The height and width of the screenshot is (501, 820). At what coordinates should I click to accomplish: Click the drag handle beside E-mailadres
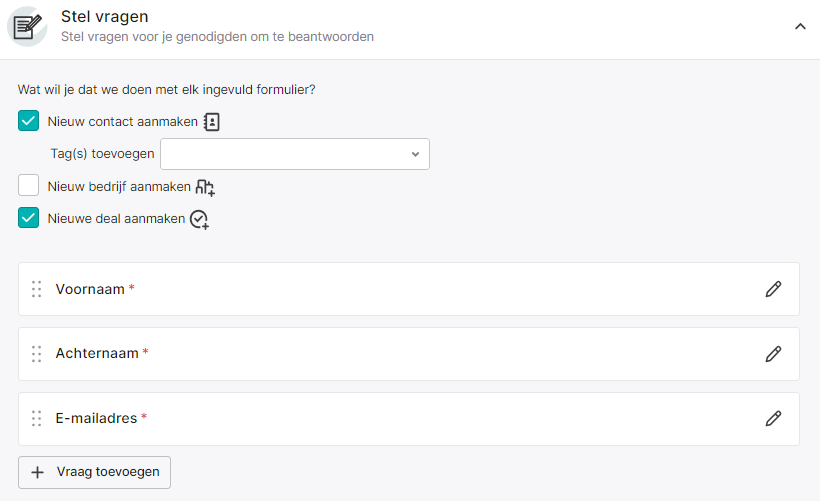point(36,418)
